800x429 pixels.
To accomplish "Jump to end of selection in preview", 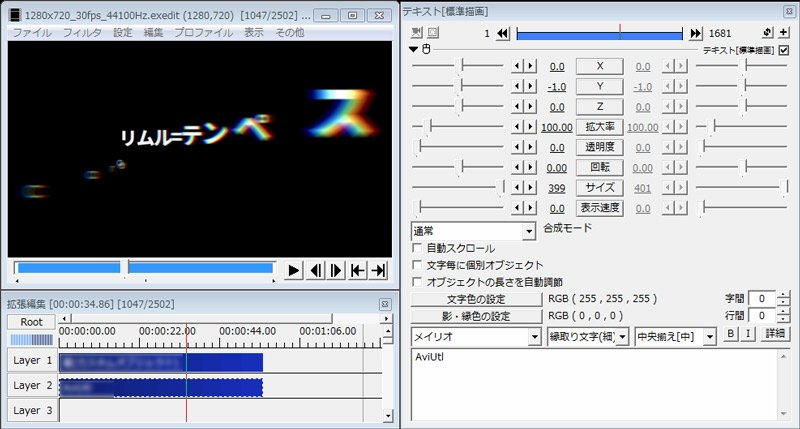I will (x=379, y=270).
